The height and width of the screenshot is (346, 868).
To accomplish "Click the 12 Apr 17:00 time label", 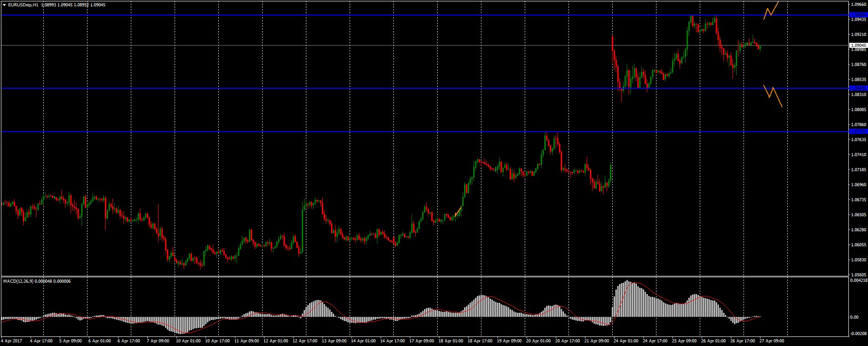I will tap(305, 341).
